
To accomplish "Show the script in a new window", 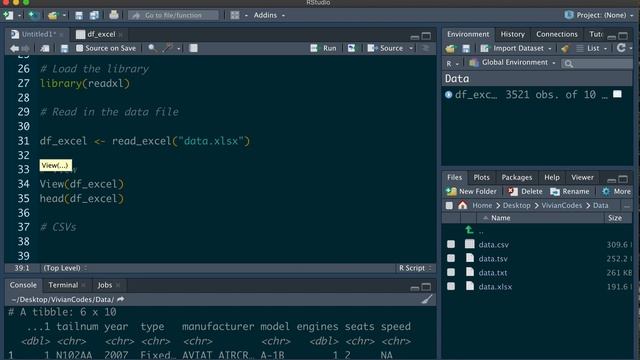I will pyautogui.click(x=45, y=49).
